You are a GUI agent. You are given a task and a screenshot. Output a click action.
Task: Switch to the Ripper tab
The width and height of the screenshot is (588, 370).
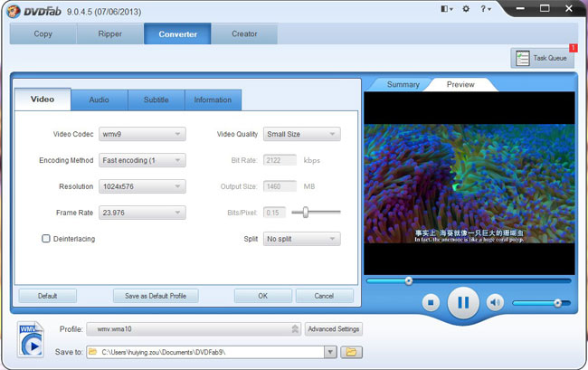[110, 33]
